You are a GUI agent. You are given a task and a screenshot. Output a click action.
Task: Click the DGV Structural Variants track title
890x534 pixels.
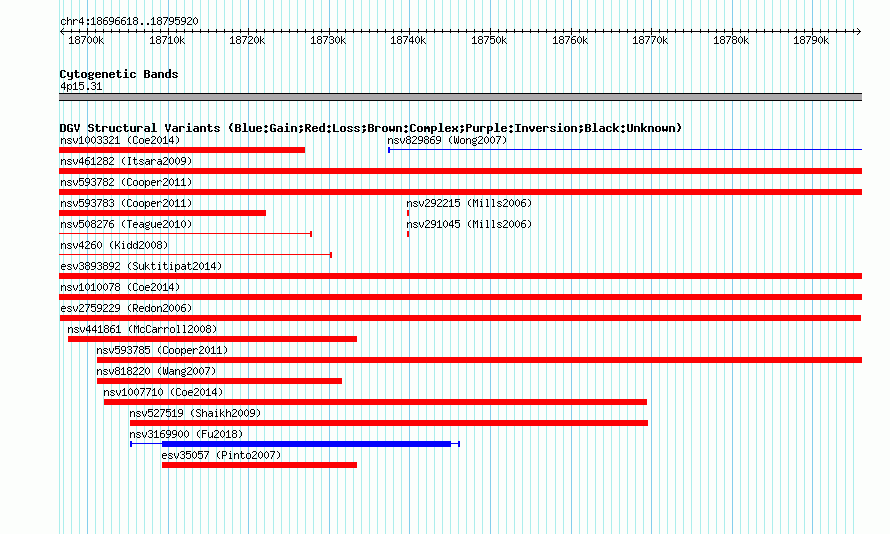coord(371,128)
